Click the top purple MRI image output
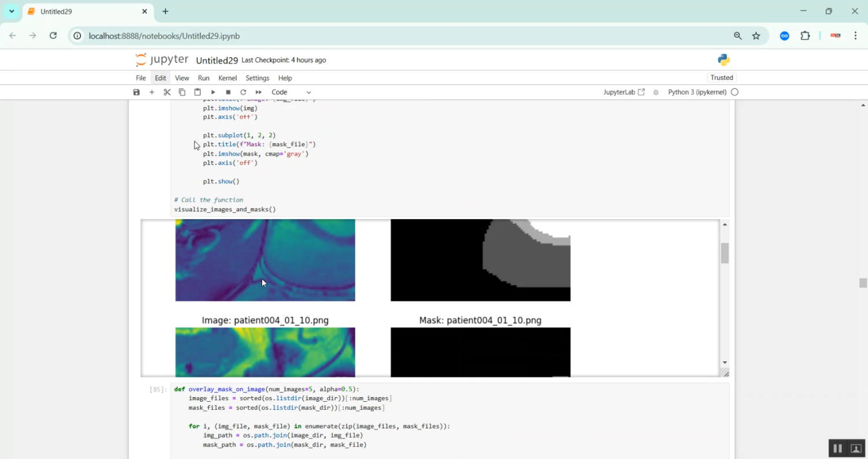Screen dimensions: 868x459 pos(265,260)
